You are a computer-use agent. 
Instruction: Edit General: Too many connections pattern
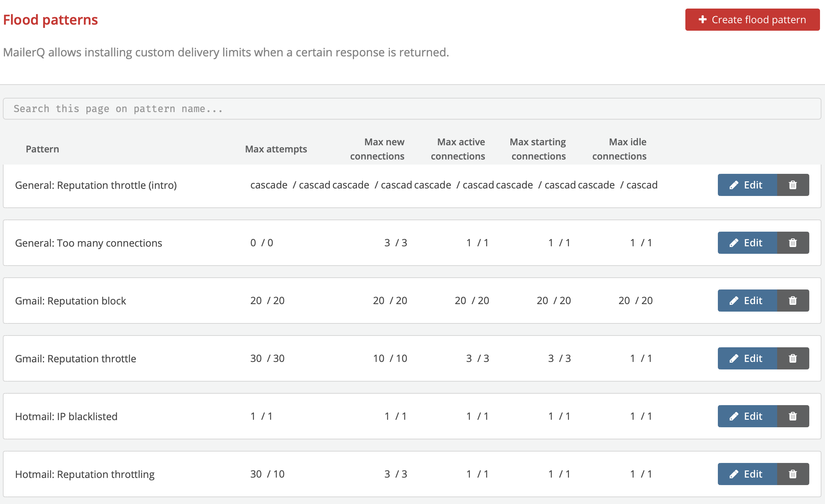pyautogui.click(x=747, y=243)
